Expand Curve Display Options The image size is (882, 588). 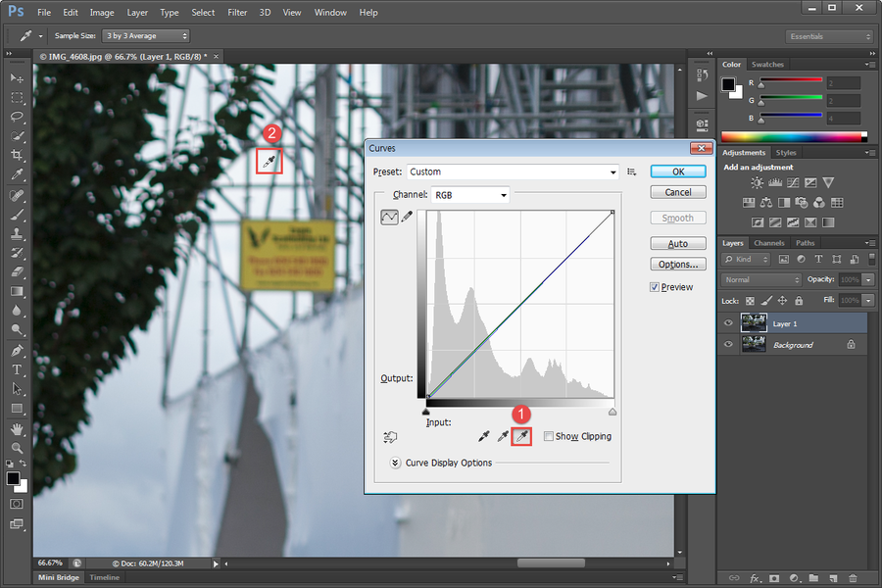[395, 463]
